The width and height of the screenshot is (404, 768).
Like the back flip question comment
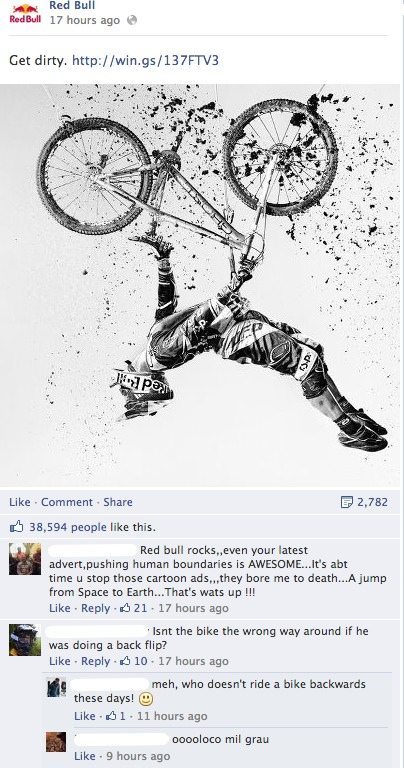60,661
